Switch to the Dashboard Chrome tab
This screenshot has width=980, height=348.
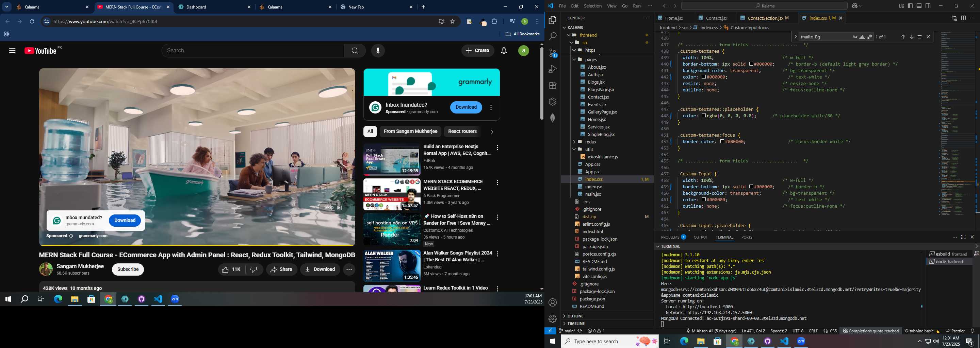coord(215,7)
